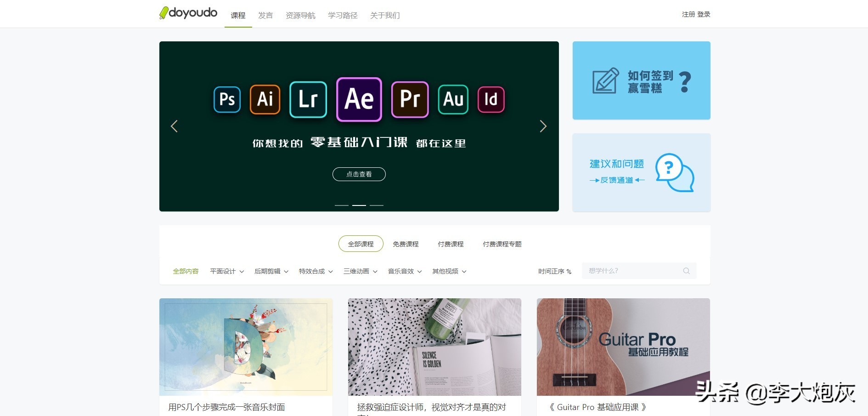Click the Audition (Au) icon

pos(452,99)
